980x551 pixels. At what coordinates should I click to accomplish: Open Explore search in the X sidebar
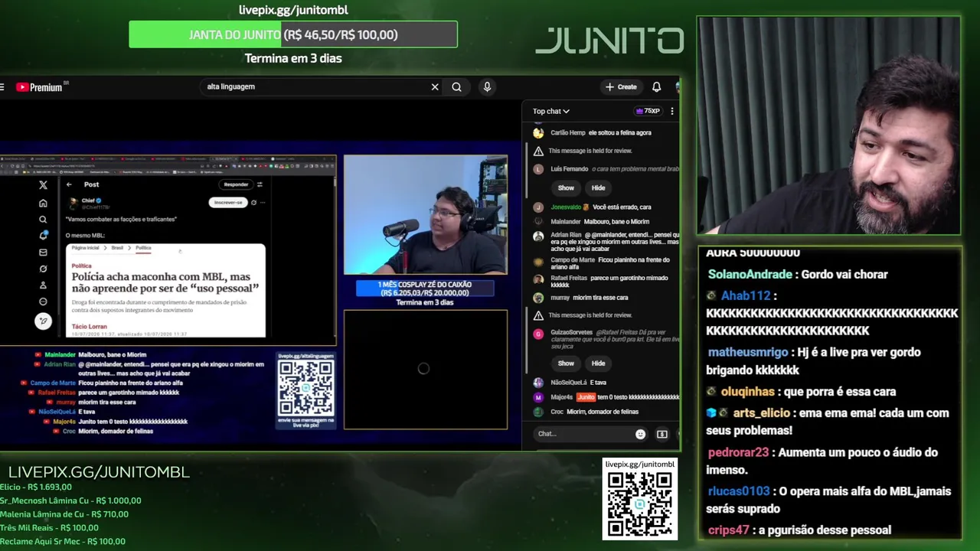(x=43, y=220)
